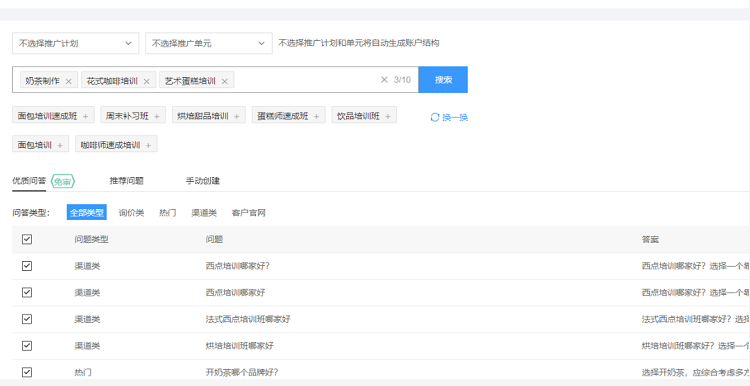Filter by 客户官网 question type
750x386 pixels.
(x=248, y=213)
